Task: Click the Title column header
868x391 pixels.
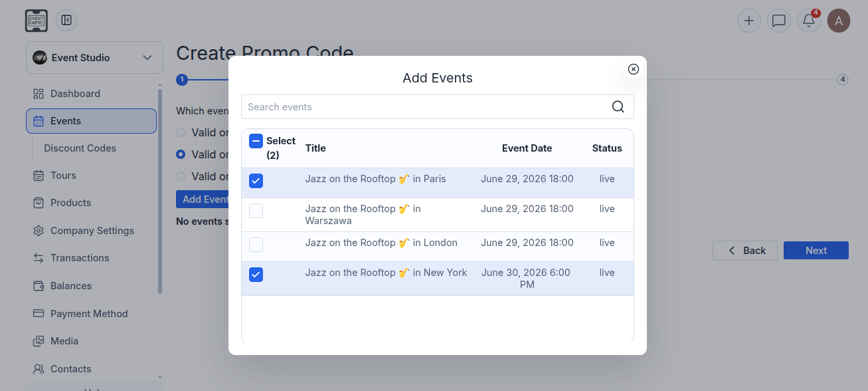Action: point(315,148)
